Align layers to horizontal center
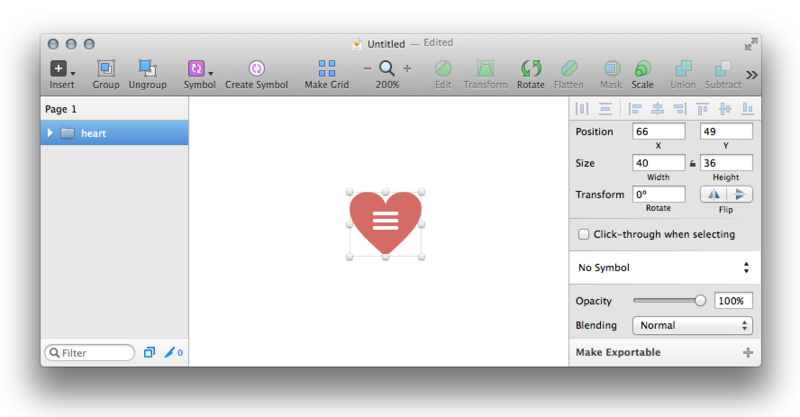 point(658,108)
